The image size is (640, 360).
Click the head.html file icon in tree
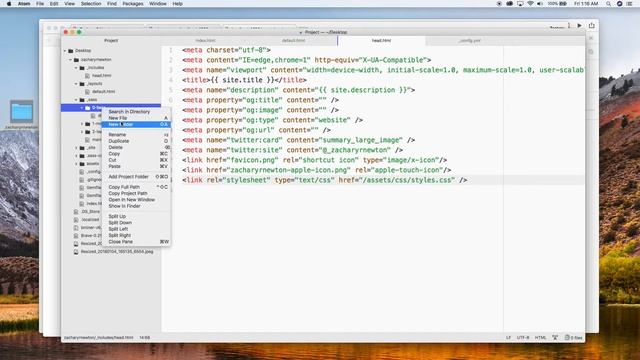coord(88,76)
